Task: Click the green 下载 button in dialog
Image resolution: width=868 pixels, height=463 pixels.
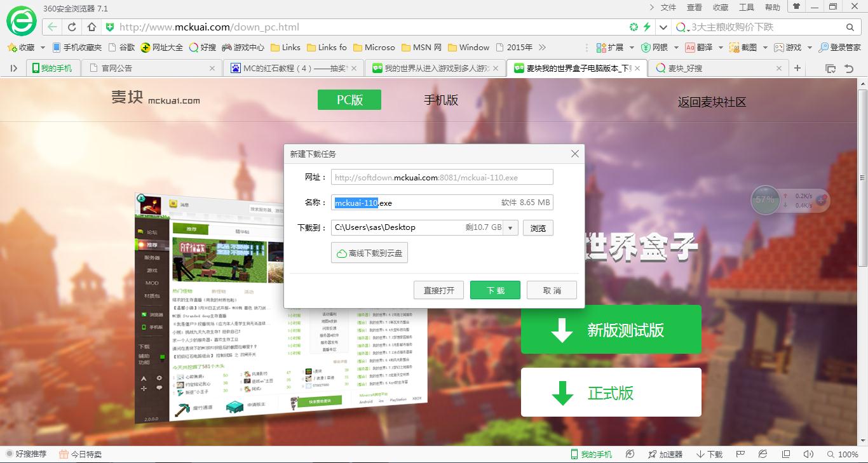Action: point(495,290)
